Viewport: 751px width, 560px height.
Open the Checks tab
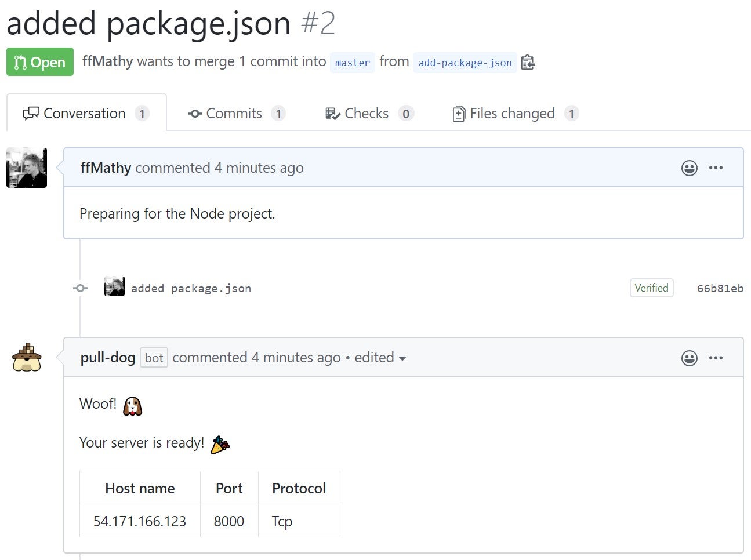pyautogui.click(x=368, y=114)
